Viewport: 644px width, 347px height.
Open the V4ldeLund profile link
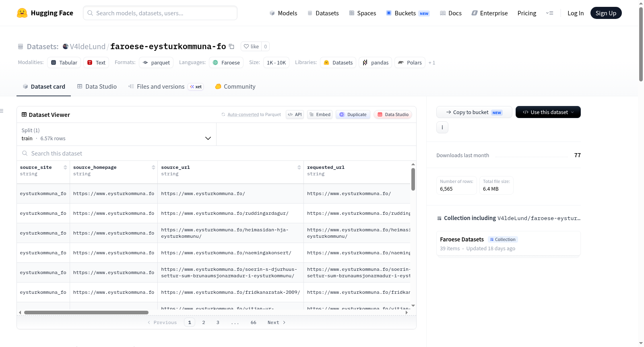point(87,46)
